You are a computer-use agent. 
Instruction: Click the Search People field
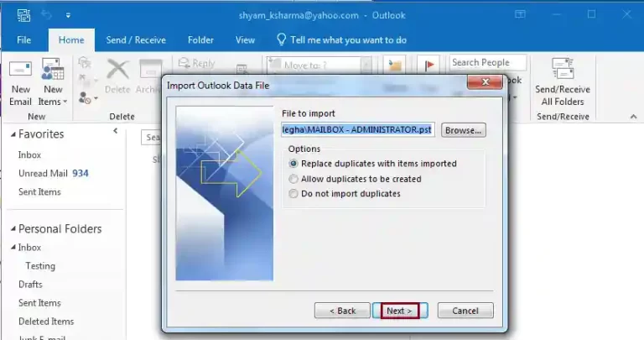pyautogui.click(x=487, y=62)
